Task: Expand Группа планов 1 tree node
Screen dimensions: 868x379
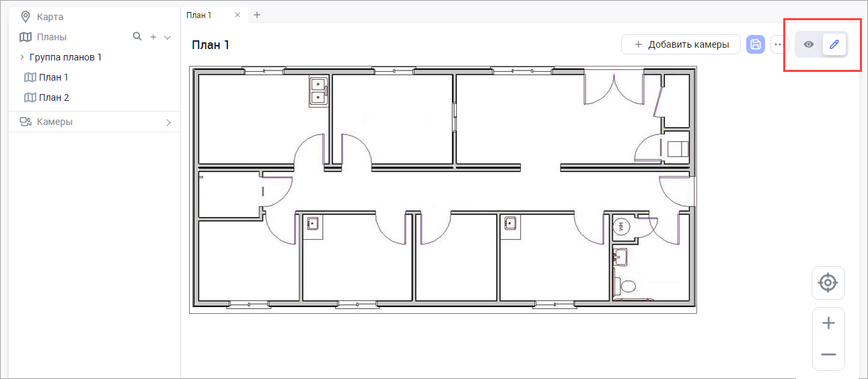Action: click(22, 57)
